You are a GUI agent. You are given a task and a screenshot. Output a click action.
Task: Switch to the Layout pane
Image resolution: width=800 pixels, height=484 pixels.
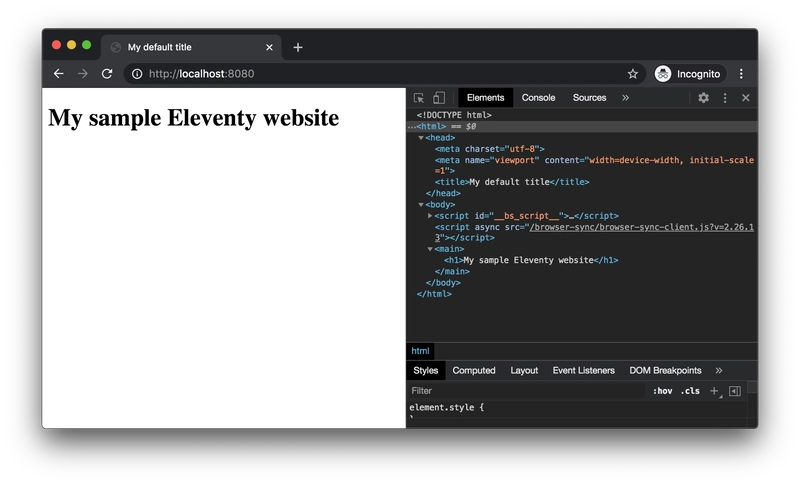(524, 371)
